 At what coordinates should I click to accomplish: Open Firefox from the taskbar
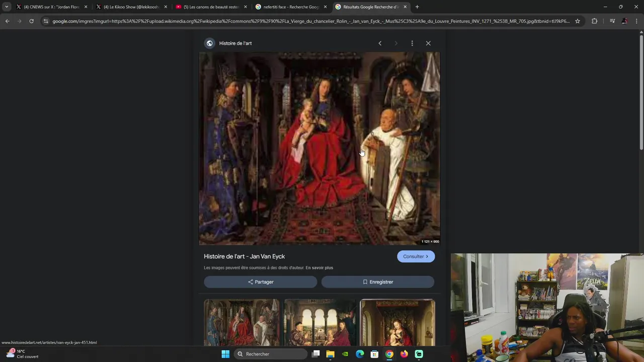(x=404, y=354)
